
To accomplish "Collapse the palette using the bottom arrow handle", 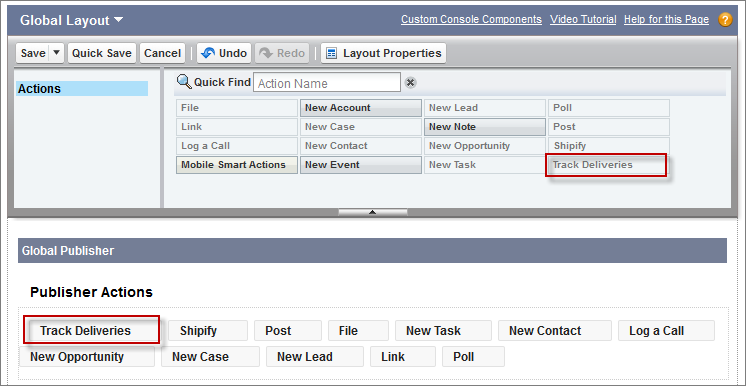I will pos(373,212).
